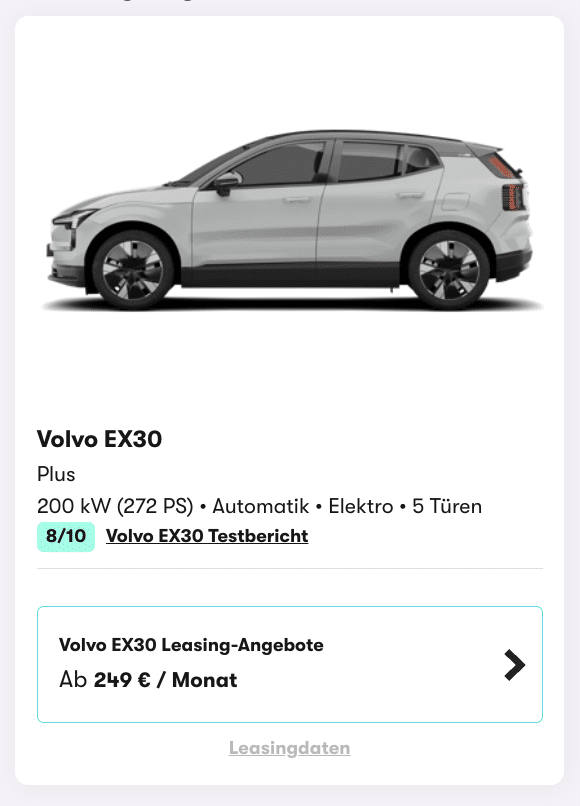The height and width of the screenshot is (806, 580).
Task: Click the Volvo EX30 model title
Action: point(99,439)
